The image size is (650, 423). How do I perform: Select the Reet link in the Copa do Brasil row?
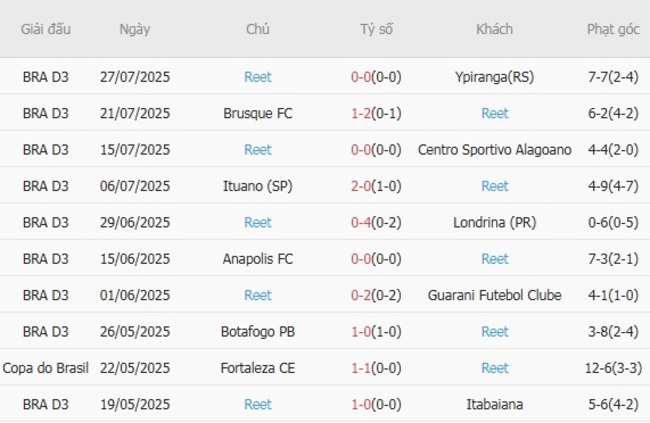tap(494, 368)
